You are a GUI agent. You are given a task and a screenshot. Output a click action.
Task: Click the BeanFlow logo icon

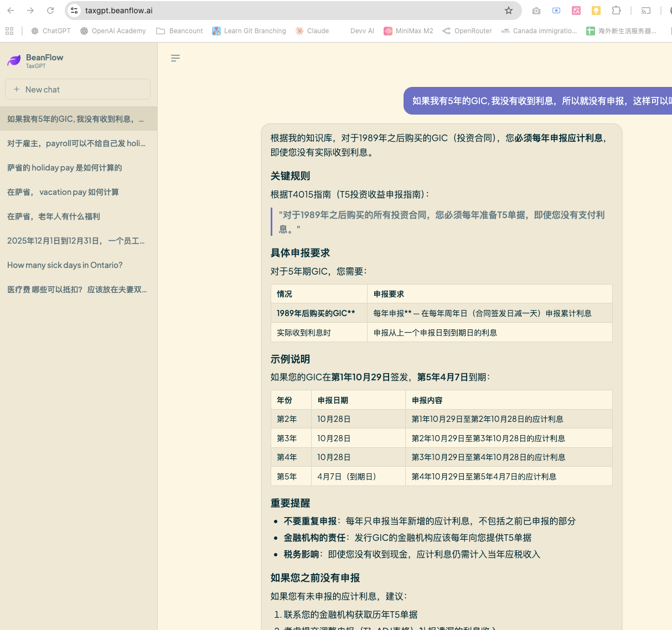pyautogui.click(x=14, y=61)
